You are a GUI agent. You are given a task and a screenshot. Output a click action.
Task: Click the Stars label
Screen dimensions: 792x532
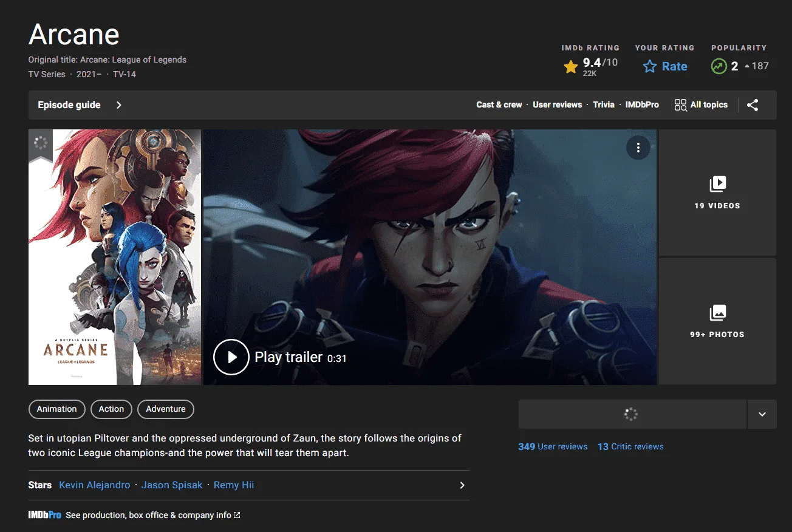click(x=39, y=485)
